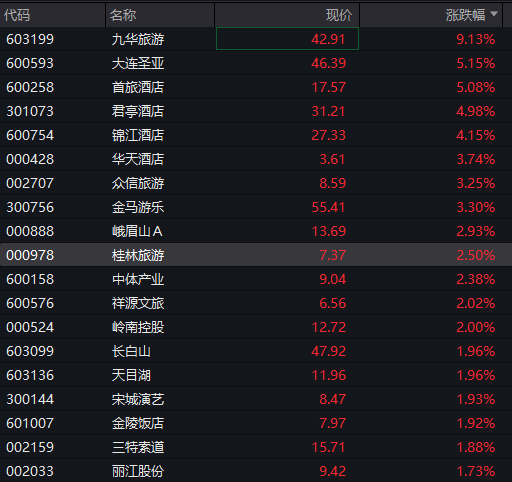Select the 三特索道 stock name
Screen dimensions: 512x482
138,447
